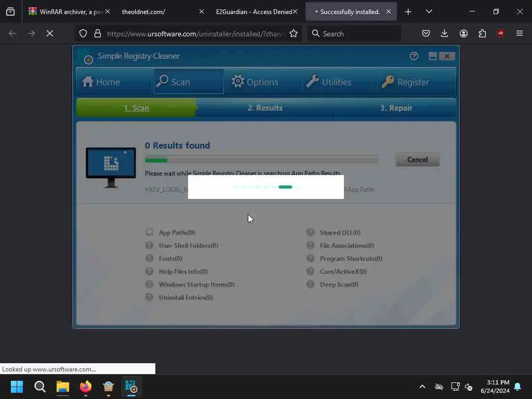Open File Explorer from taskbar
The image size is (532, 399).
(63, 387)
